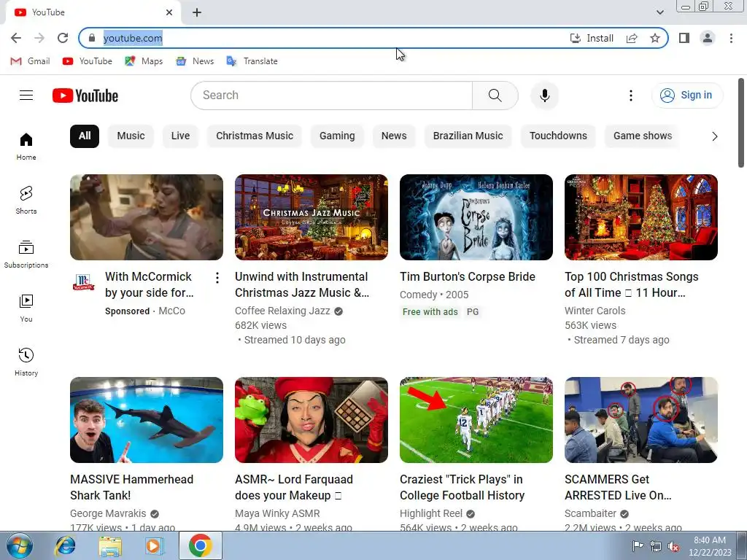Screen dimensions: 747x560
Task: Select the Game shows chip
Action: coord(643,136)
